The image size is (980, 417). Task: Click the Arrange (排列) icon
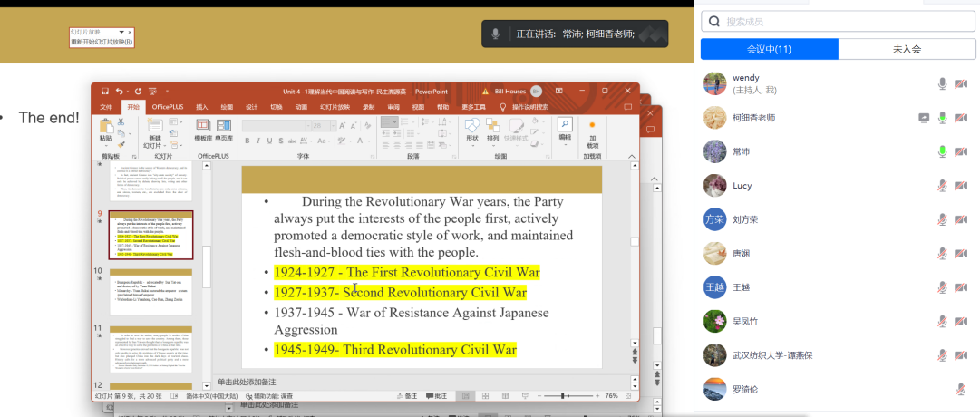pos(492,130)
